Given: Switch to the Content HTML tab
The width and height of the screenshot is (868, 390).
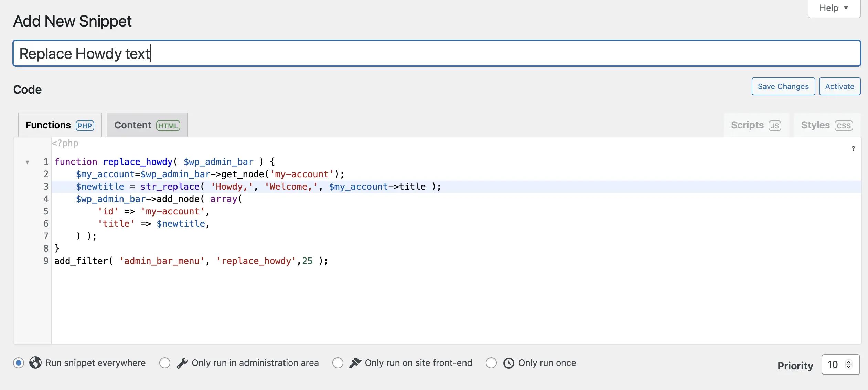Looking at the screenshot, I should (x=146, y=125).
